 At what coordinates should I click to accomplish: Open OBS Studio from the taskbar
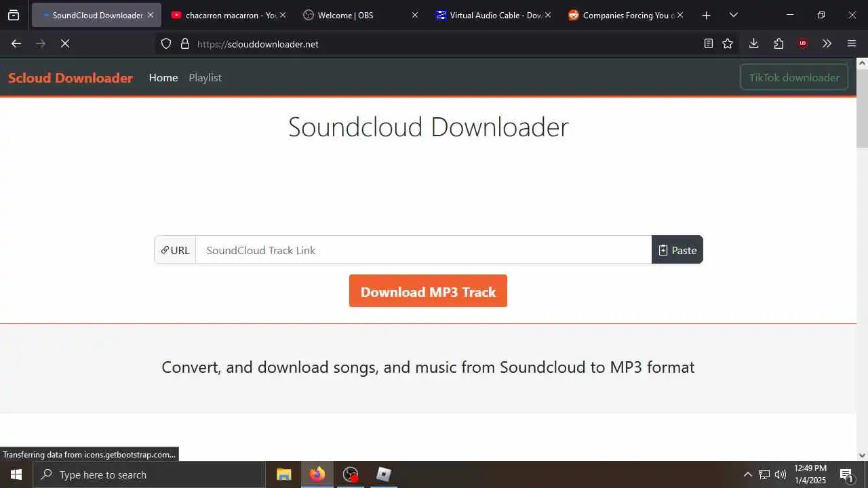pyautogui.click(x=351, y=474)
